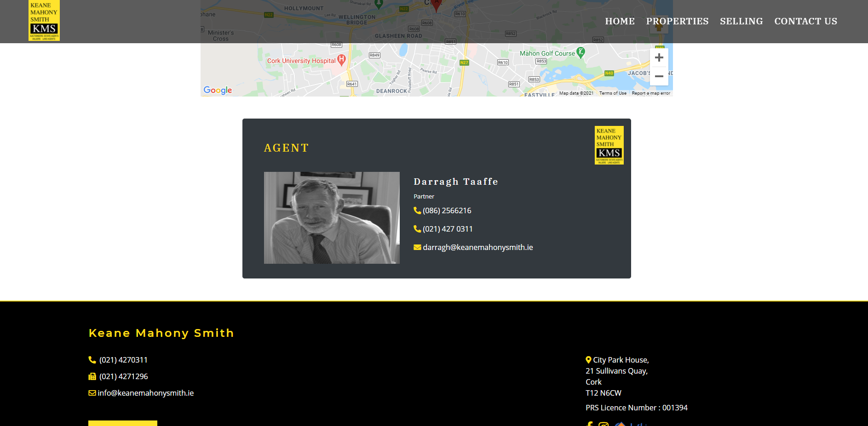Click the Google logo on the map
The height and width of the screenshot is (426, 868).
coord(218,90)
